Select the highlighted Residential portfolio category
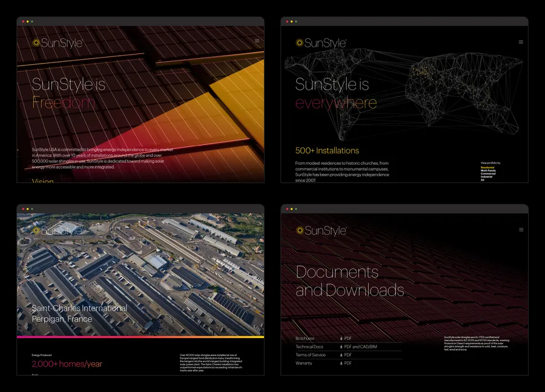 click(x=487, y=167)
